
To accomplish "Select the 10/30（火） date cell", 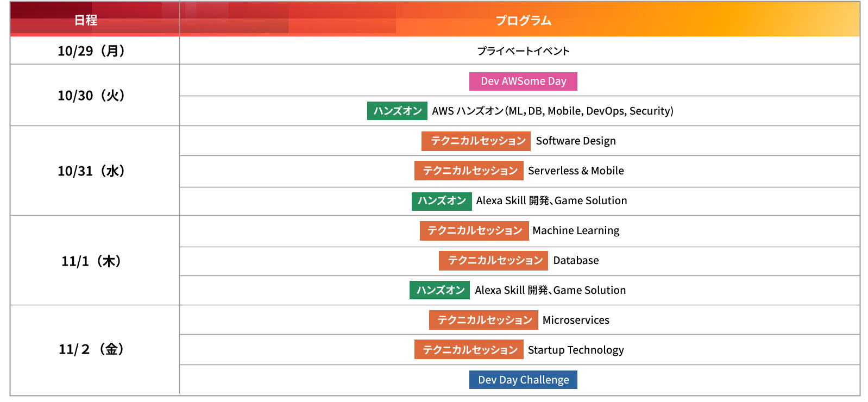I will coord(95,95).
